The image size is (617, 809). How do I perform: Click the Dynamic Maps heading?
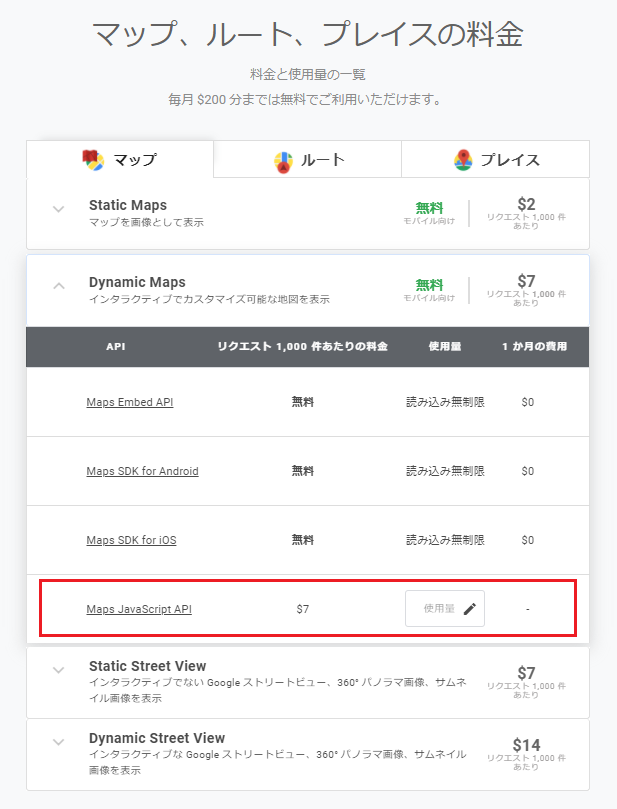point(137,282)
